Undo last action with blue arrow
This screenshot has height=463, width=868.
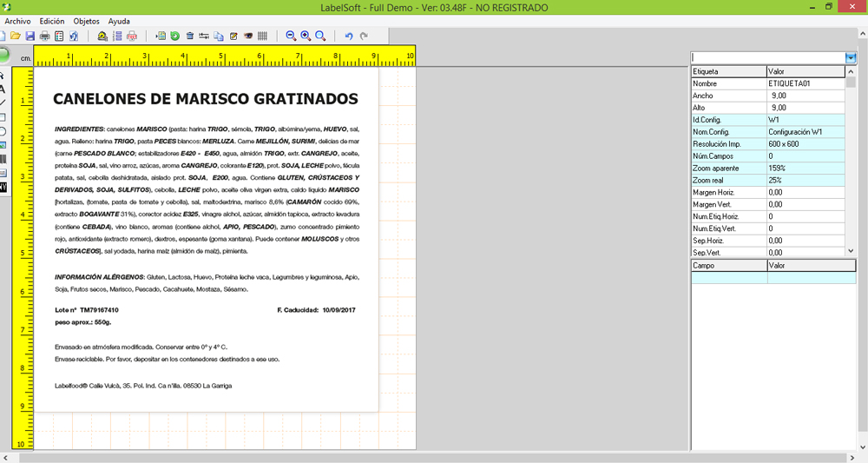[349, 36]
